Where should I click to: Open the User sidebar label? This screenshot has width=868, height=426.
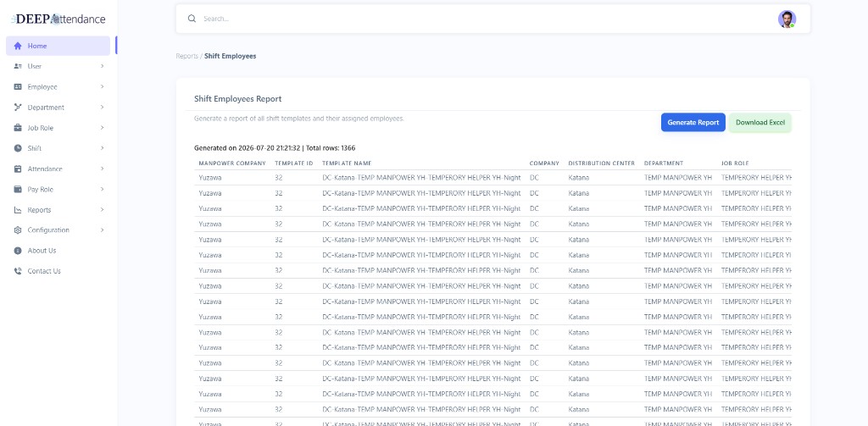34,66
